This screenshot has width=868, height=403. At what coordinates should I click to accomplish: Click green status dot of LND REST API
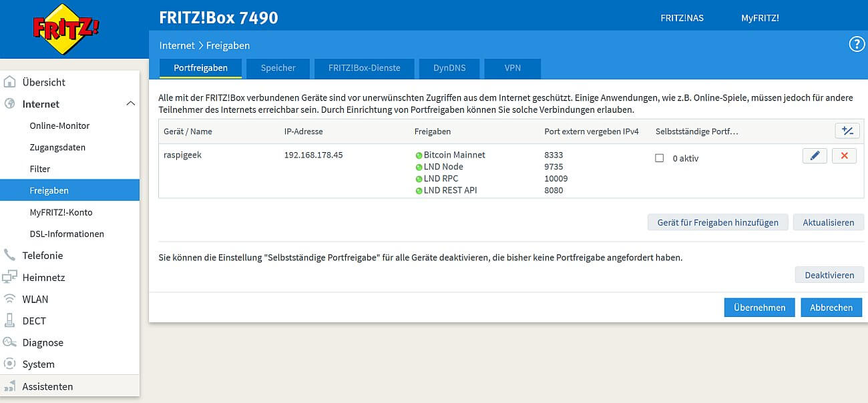(x=419, y=191)
